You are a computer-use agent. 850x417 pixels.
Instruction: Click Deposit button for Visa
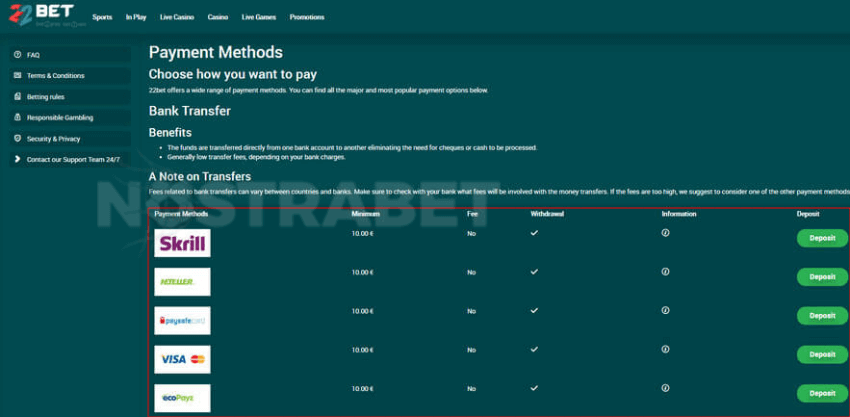coord(822,355)
